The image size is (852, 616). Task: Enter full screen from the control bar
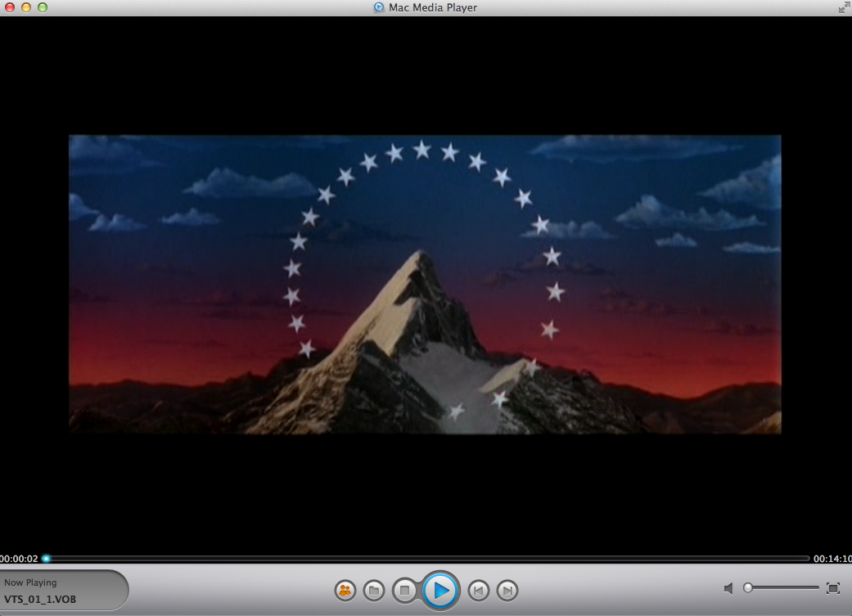833,588
